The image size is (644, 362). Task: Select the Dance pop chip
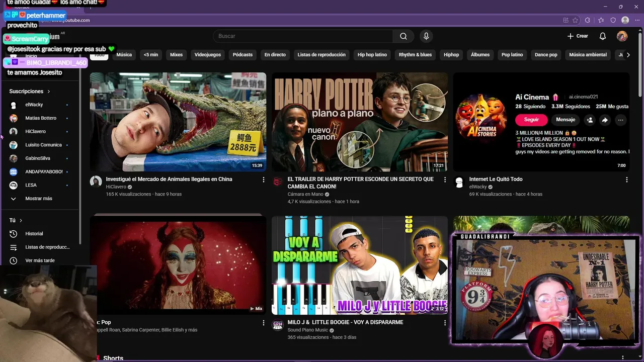pyautogui.click(x=546, y=55)
